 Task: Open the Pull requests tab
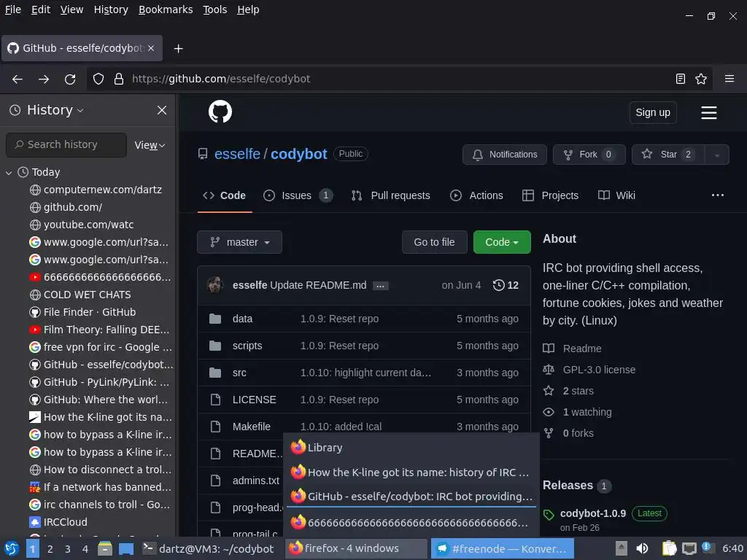391,195
